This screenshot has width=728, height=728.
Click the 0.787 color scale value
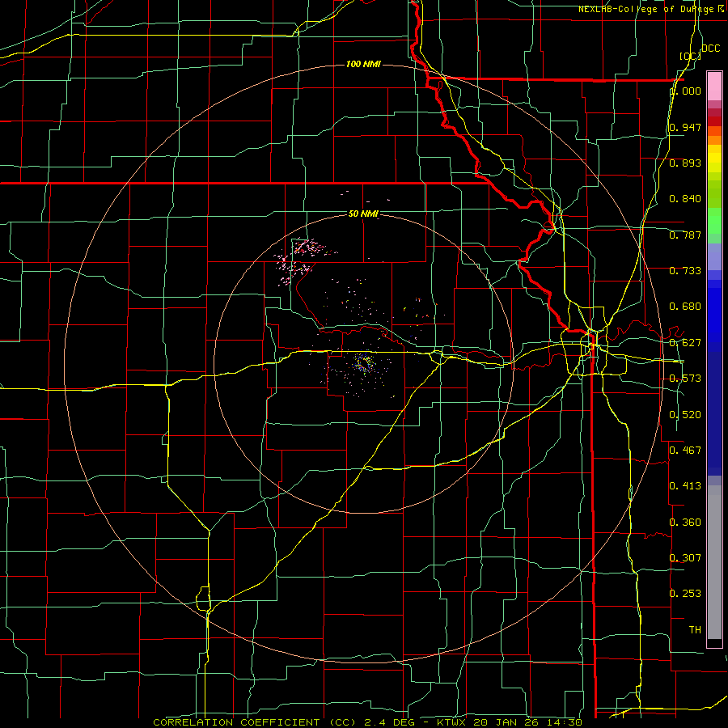pyautogui.click(x=685, y=235)
